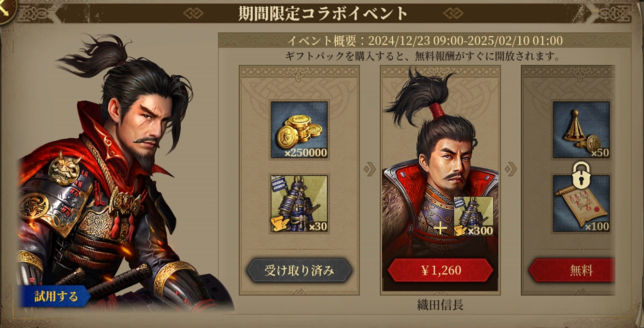This screenshot has width=644, height=328.
Task: Try the hero with the 試用する button
Action: click(54, 296)
